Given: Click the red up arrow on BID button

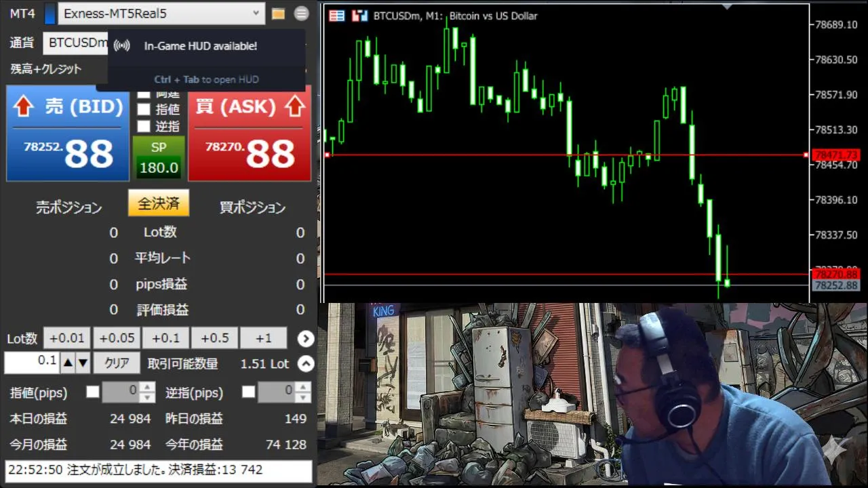Looking at the screenshot, I should pyautogui.click(x=24, y=106).
